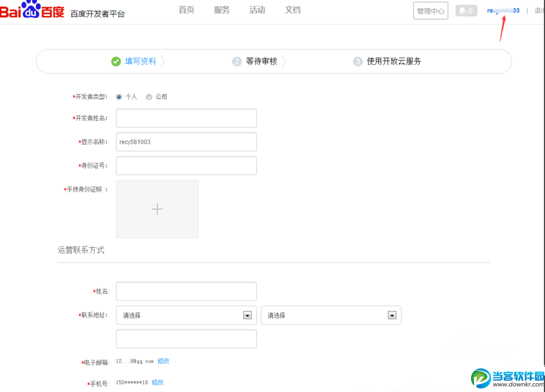Click the 手持身份证照 upload box
The height and width of the screenshot is (392, 545).
tap(157, 209)
